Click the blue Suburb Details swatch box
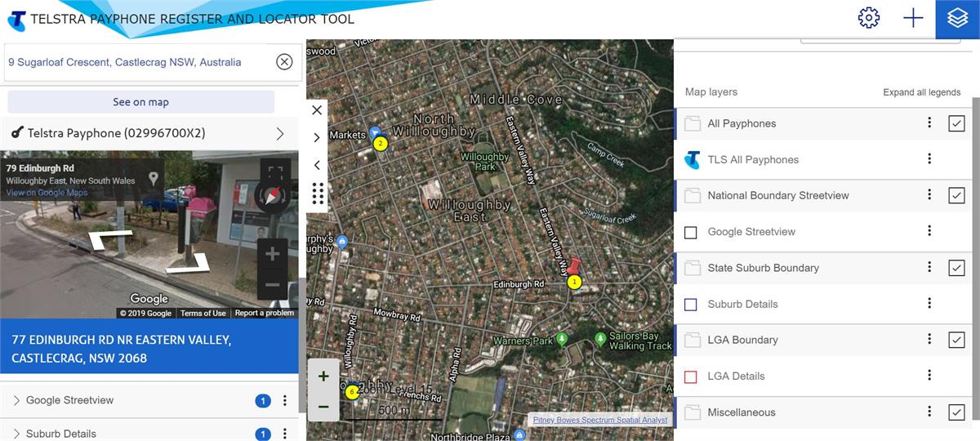Viewport: 980px width, 441px height. 691,305
